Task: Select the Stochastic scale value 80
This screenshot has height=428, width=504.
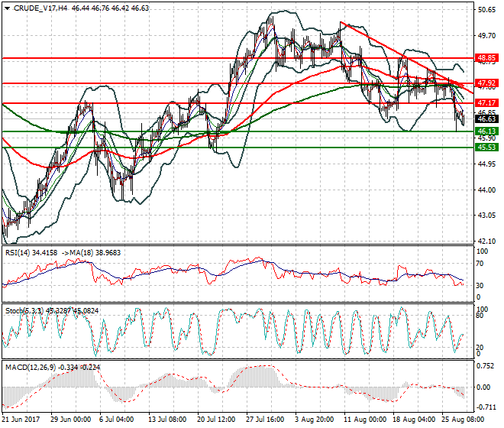Action: tap(480, 316)
